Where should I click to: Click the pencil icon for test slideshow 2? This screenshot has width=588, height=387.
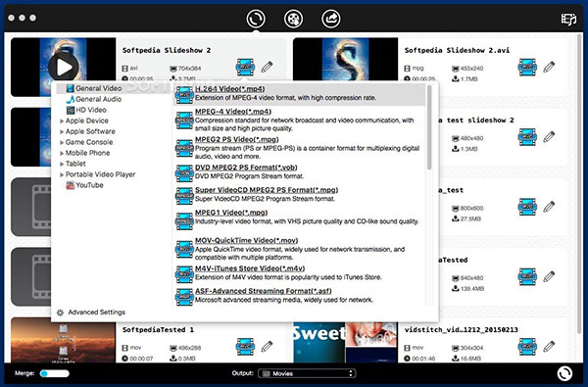click(x=549, y=137)
